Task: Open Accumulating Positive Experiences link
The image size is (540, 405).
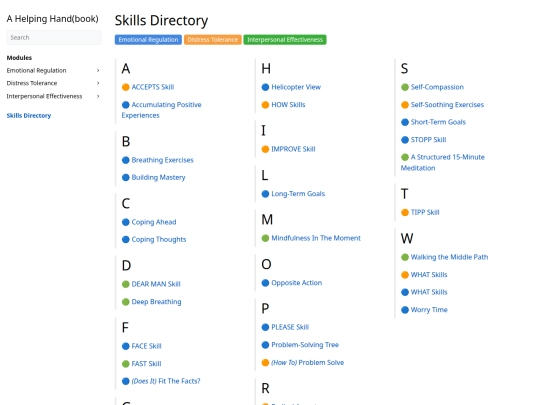Action: pos(161,110)
